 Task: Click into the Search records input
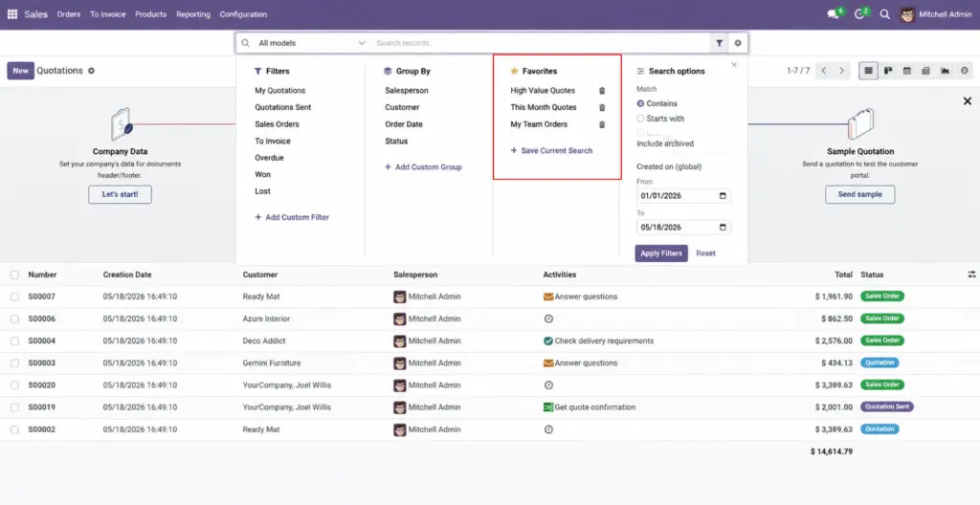[x=541, y=43]
